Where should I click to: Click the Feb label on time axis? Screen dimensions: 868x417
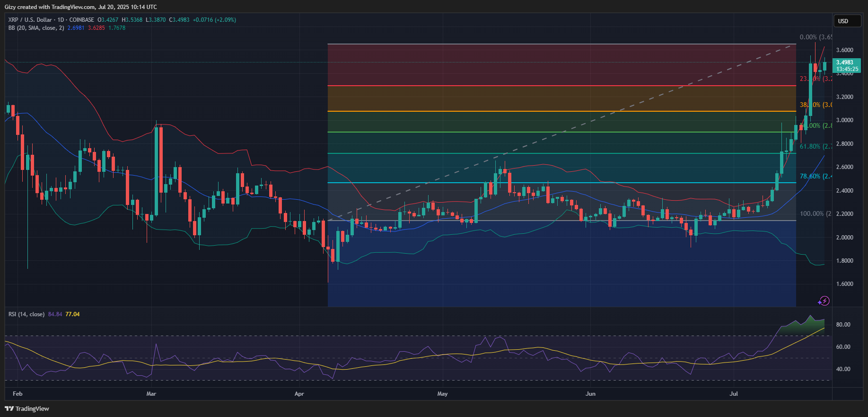coord(18,394)
